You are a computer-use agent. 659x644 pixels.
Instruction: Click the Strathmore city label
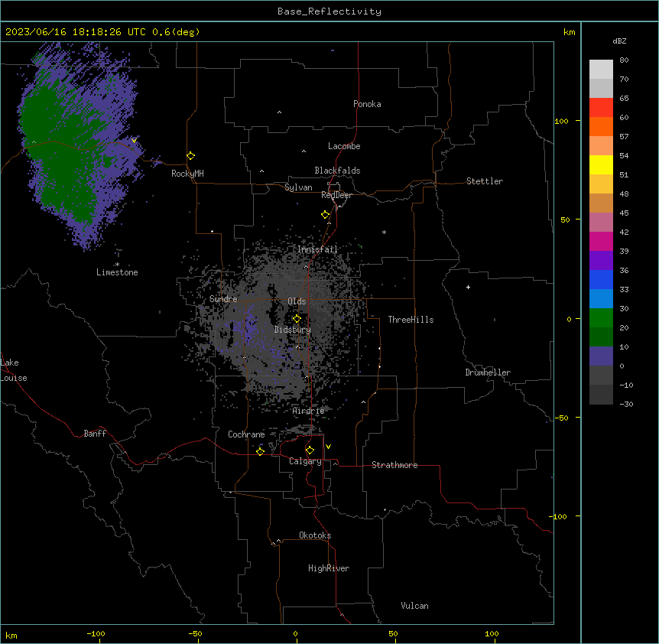point(394,465)
